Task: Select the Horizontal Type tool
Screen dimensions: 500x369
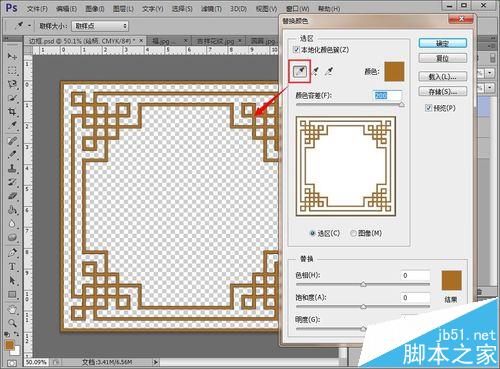Action: 12,267
